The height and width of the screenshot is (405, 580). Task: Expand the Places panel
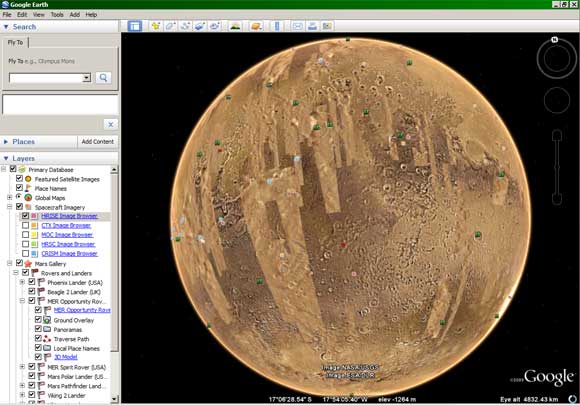click(x=6, y=142)
